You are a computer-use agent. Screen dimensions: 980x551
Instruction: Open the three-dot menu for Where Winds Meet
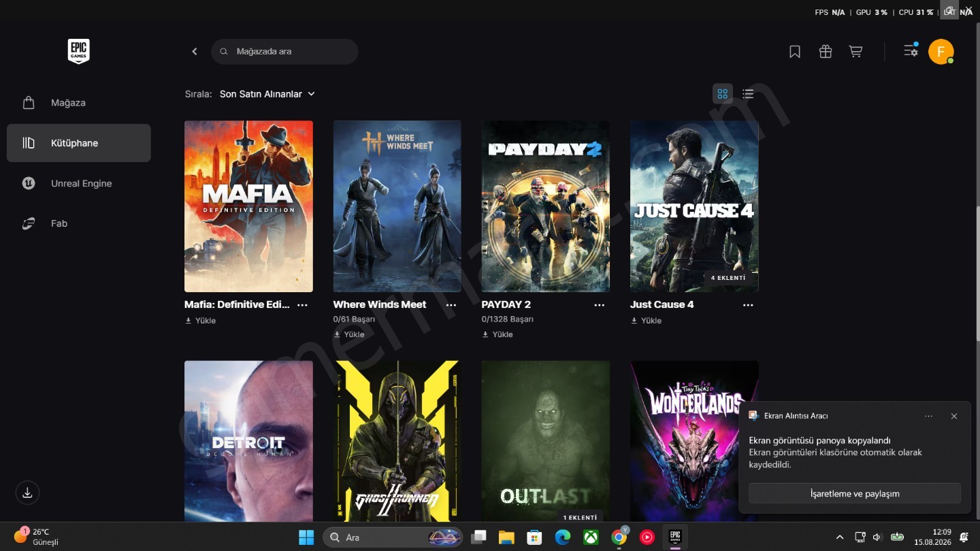451,305
